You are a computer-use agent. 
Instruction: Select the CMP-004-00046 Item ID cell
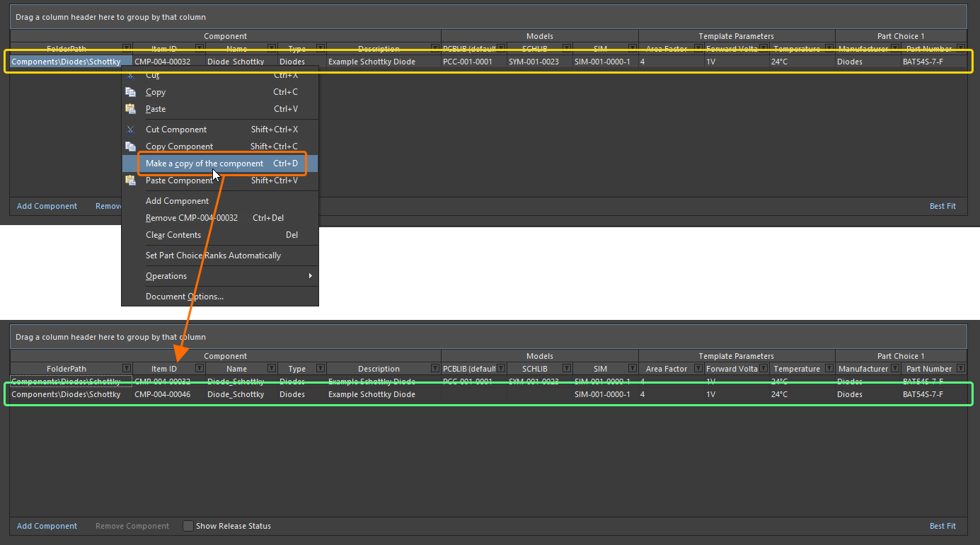(163, 394)
